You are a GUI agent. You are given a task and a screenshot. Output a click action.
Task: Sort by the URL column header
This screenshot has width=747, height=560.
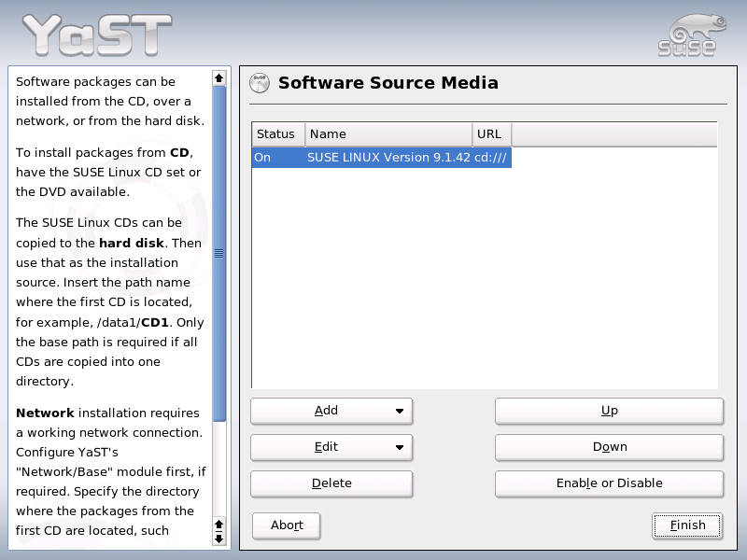492,134
